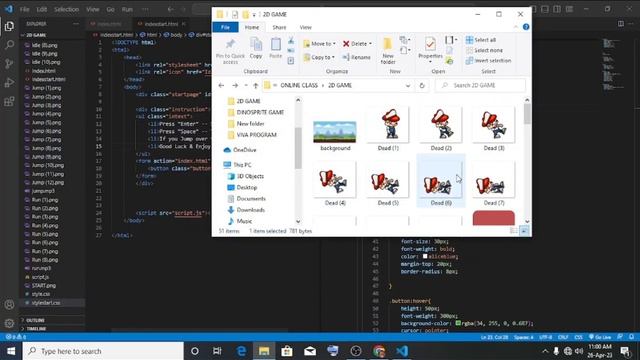640x360 pixels.
Task: Open the Accounts icon in VS Code activity bar
Action: [x=9, y=304]
